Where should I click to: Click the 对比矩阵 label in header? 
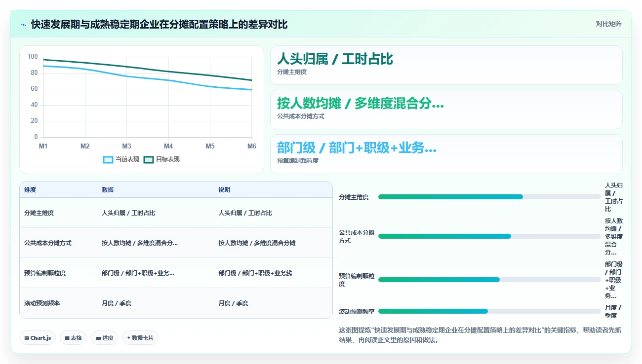point(608,24)
